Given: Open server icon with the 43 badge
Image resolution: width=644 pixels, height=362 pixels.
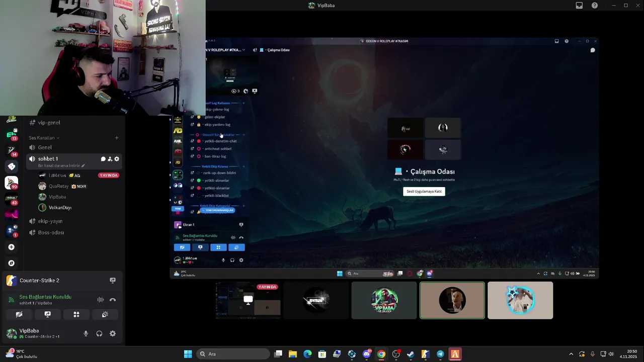Looking at the screenshot, I should click(x=12, y=200).
